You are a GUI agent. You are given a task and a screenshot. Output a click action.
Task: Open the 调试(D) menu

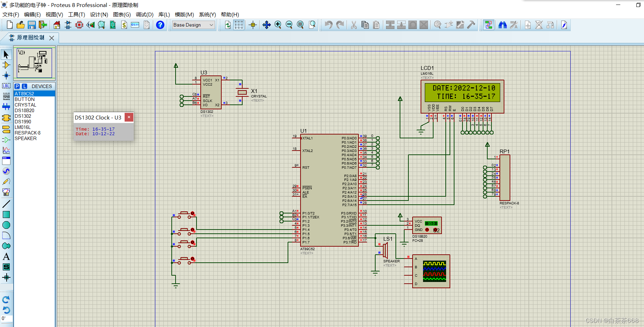[x=145, y=14]
